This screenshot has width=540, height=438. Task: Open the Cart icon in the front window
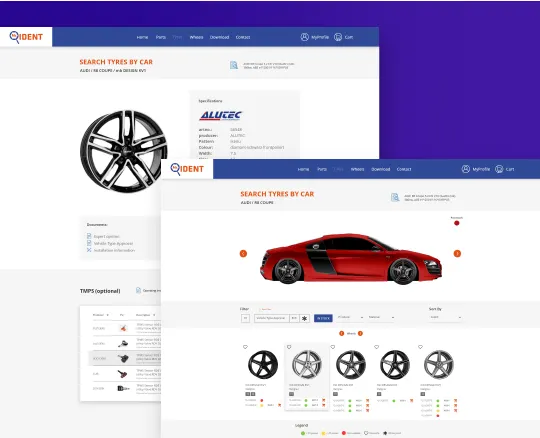pyautogui.click(x=499, y=169)
